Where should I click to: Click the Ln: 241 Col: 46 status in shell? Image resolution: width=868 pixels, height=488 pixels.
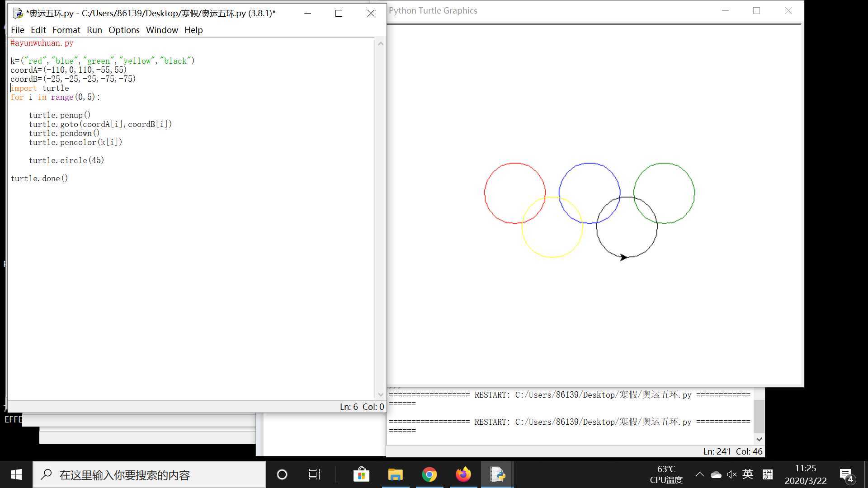[733, 451]
